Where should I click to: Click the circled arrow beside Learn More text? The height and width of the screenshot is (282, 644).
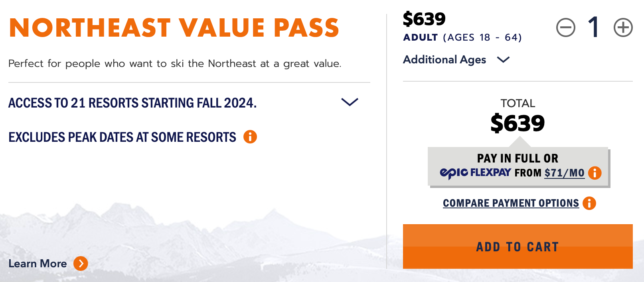point(81,263)
